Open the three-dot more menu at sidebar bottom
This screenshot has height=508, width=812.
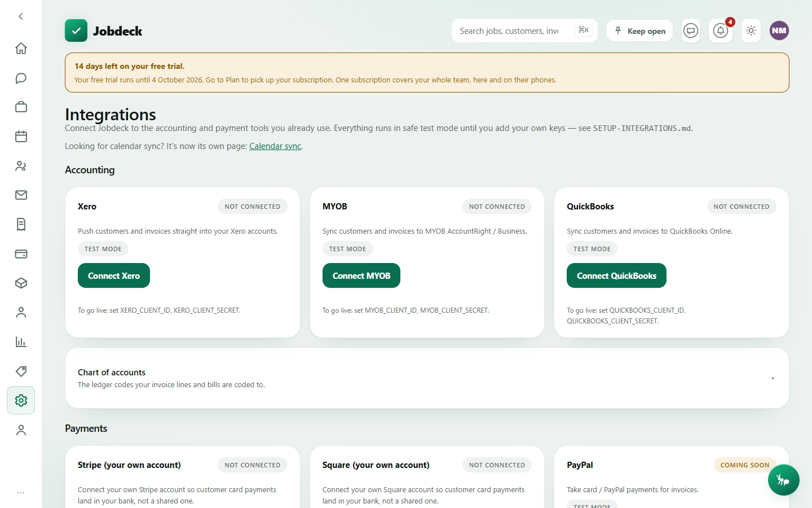[x=21, y=493]
